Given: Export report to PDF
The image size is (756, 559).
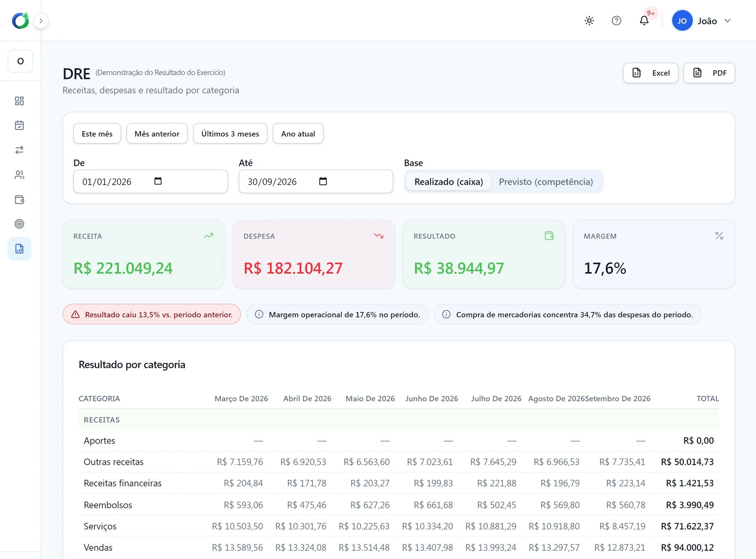Looking at the screenshot, I should (709, 73).
